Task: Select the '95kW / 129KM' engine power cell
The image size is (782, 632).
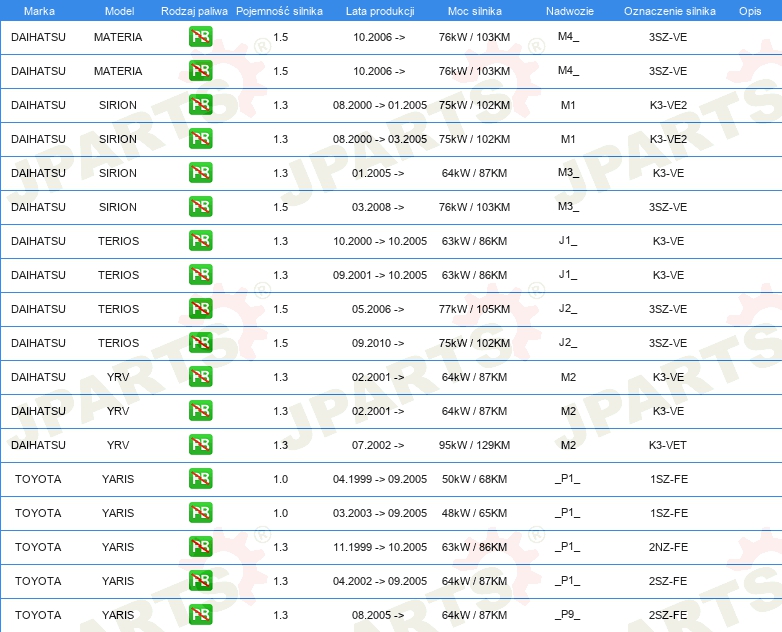Action: pyautogui.click(x=474, y=445)
